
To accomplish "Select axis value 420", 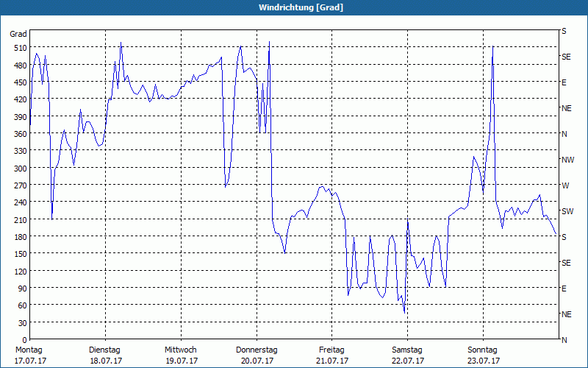I will click(x=21, y=99).
